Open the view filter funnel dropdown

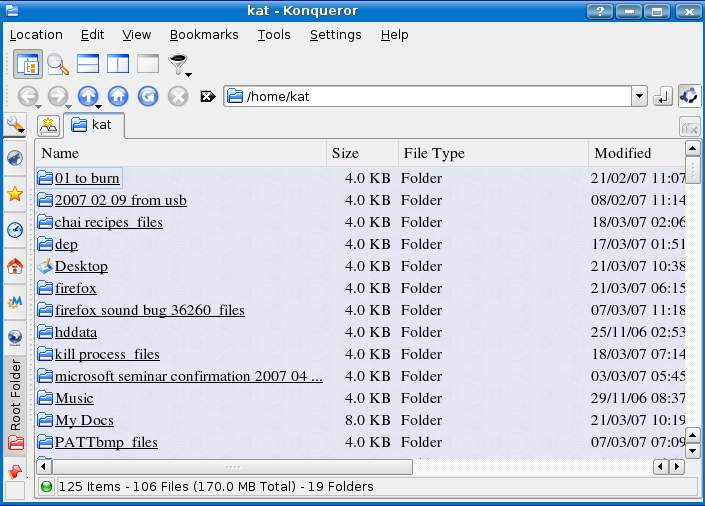pos(180,66)
